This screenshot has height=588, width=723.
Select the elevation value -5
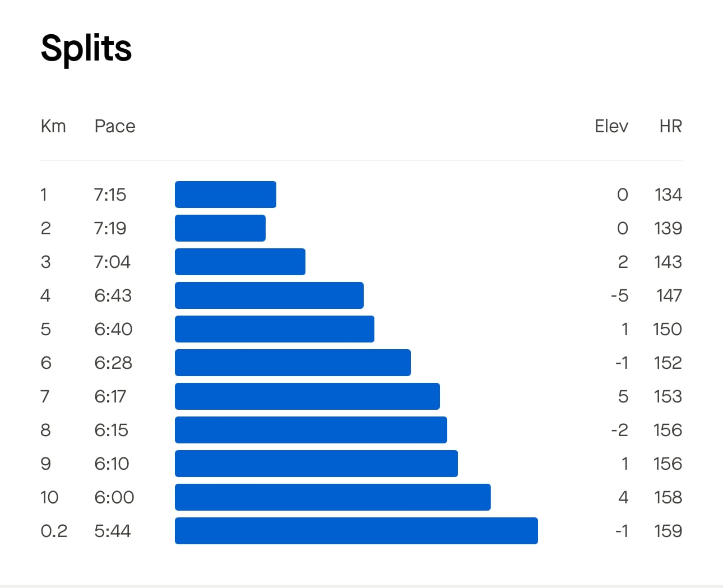620,295
